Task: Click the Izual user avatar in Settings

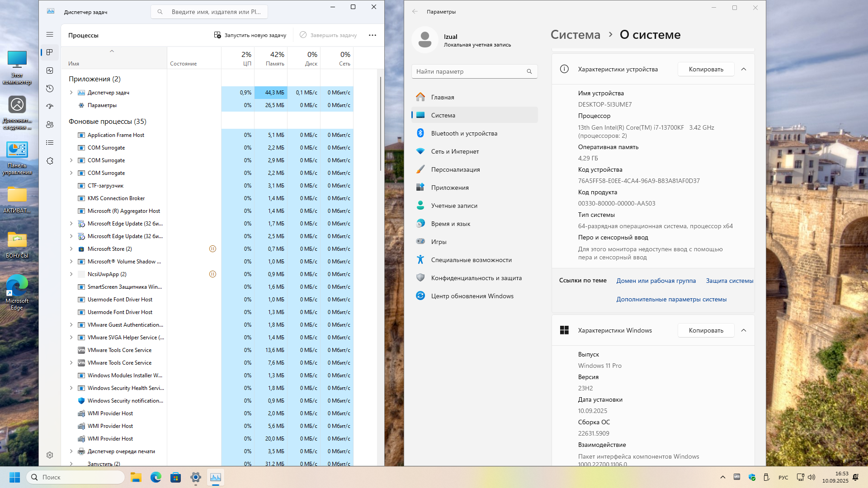Action: point(425,40)
